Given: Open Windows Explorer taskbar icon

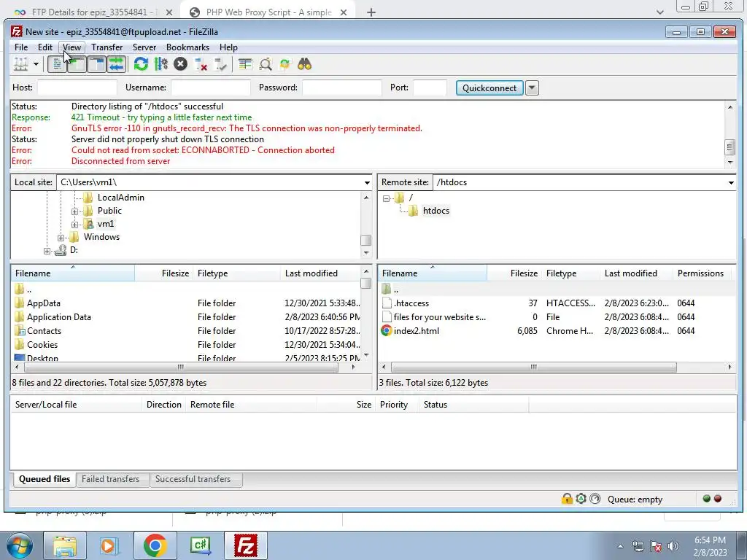Looking at the screenshot, I should point(65,545).
